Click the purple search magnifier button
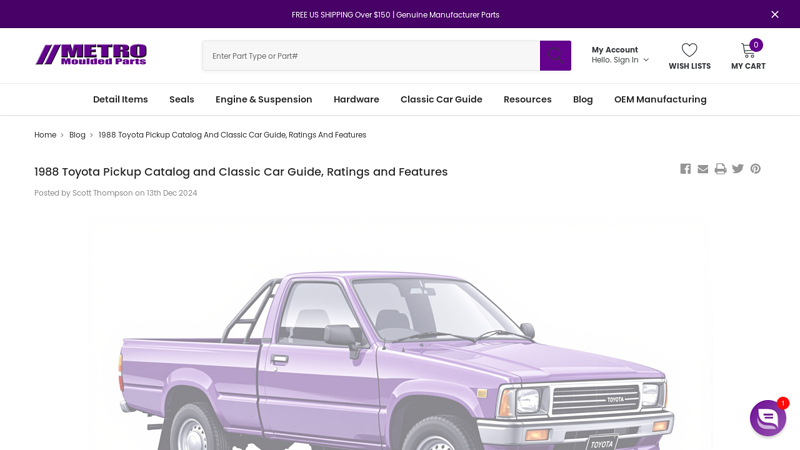This screenshot has width=800, height=450. coord(555,56)
